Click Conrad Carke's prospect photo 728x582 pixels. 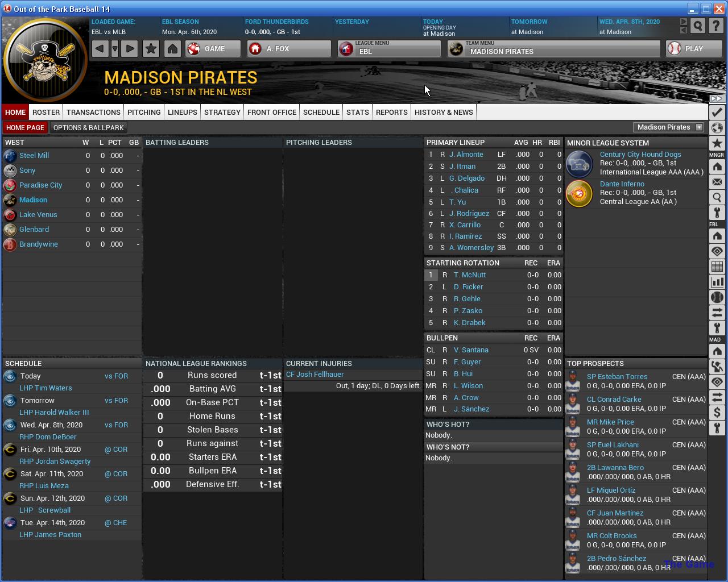[x=573, y=404]
